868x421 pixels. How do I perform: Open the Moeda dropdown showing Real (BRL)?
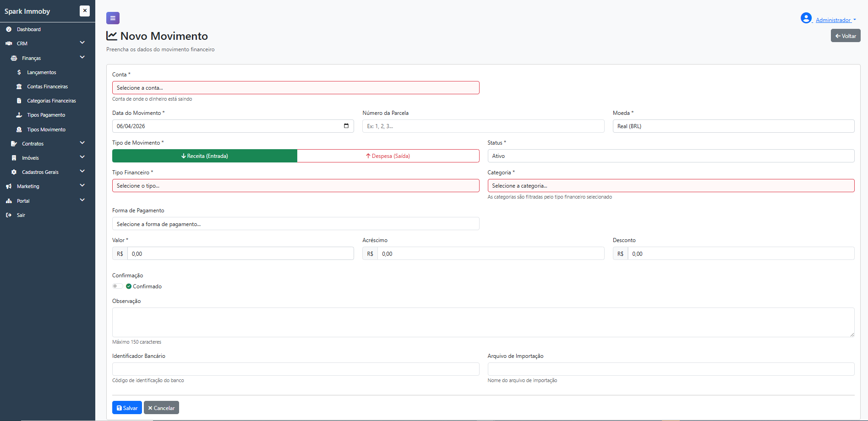coord(733,126)
